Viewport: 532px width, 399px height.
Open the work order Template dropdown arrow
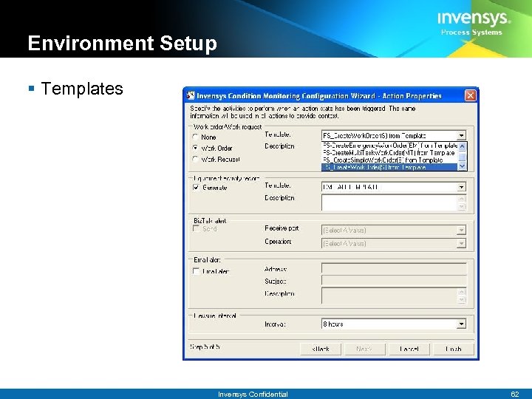[x=461, y=136]
